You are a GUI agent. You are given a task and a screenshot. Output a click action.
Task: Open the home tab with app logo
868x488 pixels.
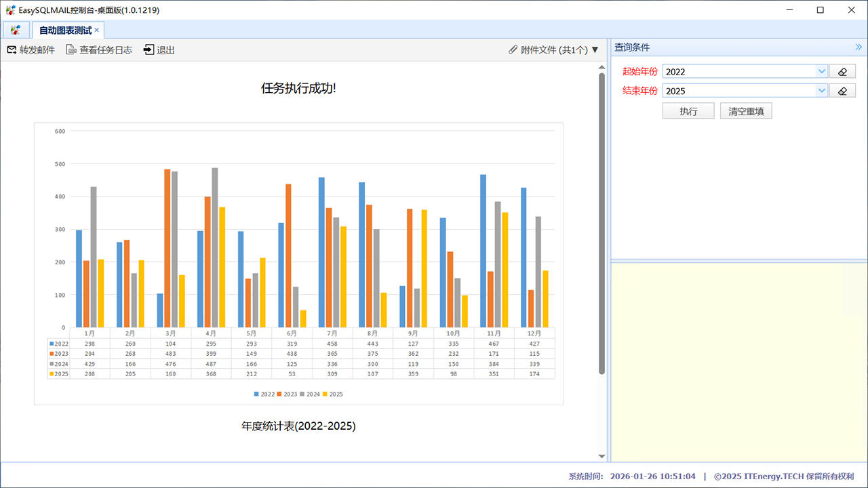coord(16,30)
